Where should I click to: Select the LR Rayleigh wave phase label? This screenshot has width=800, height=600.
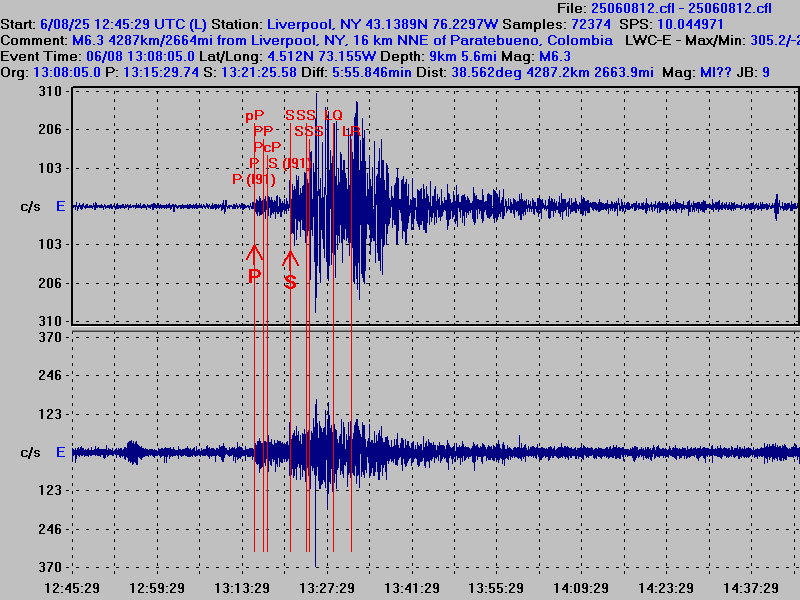[x=352, y=131]
